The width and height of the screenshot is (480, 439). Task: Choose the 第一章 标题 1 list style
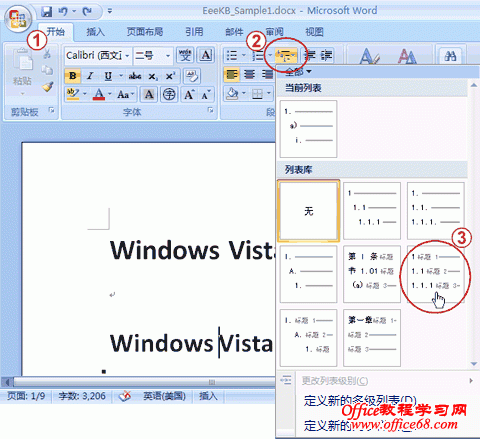[372, 337]
